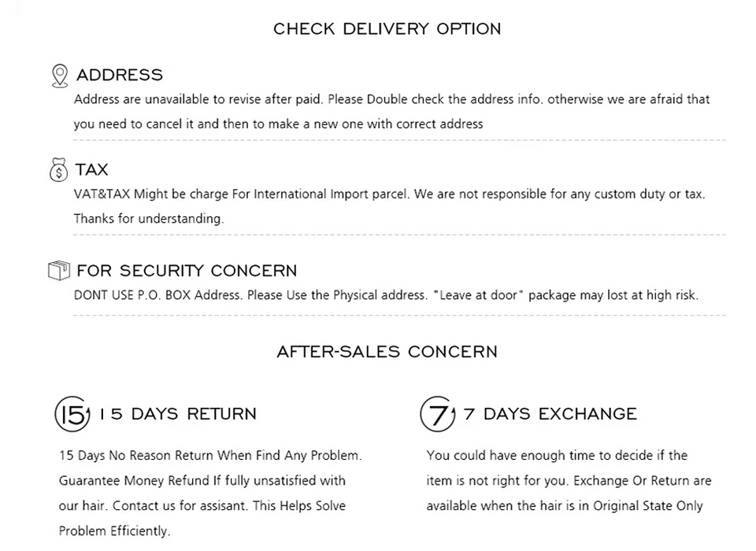Select the TAX section heading
Viewport: 756px width, 551px height.
[91, 170]
